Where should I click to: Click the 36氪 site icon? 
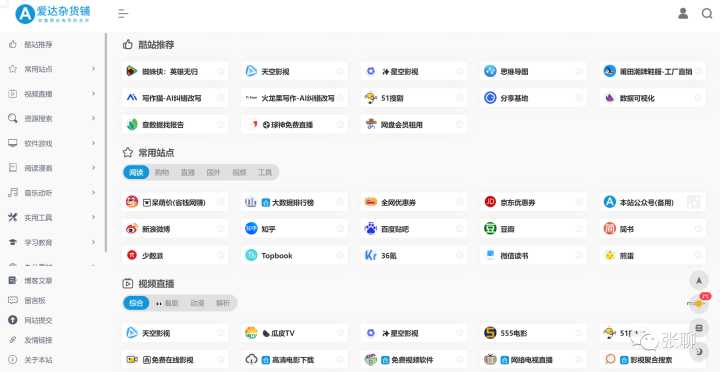[371, 255]
